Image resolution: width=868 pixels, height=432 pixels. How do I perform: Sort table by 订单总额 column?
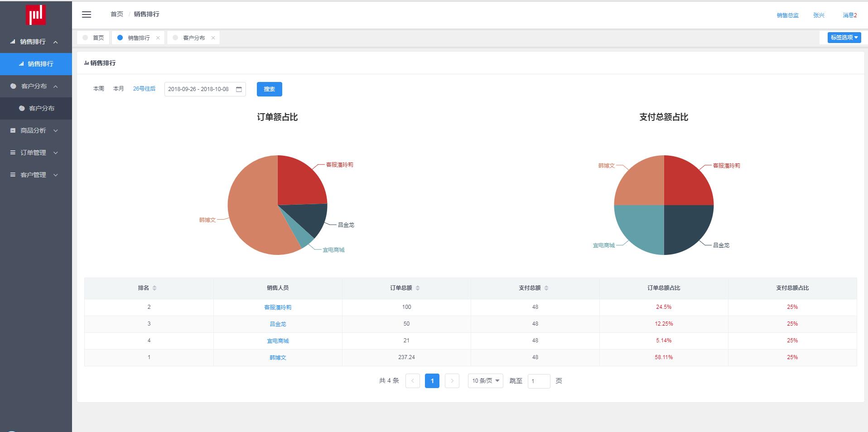pyautogui.click(x=417, y=288)
